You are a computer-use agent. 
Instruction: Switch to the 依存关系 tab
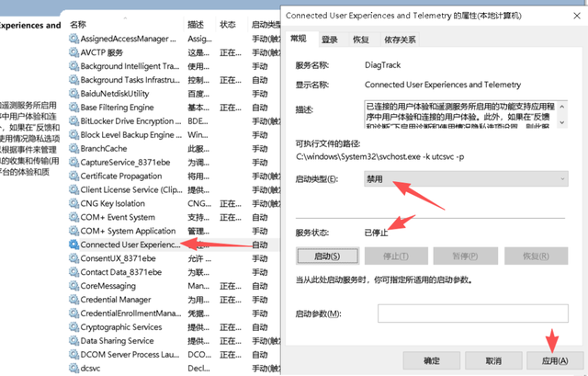coord(401,40)
